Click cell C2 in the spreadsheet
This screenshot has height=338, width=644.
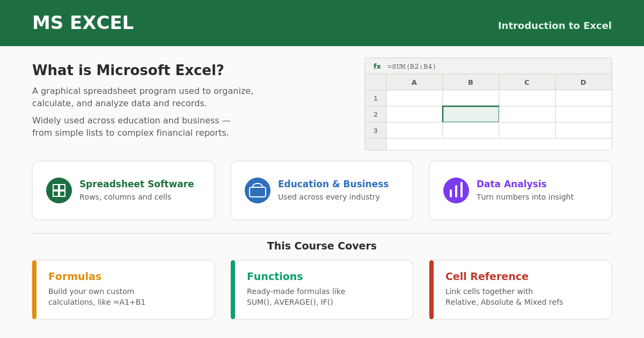(527, 114)
